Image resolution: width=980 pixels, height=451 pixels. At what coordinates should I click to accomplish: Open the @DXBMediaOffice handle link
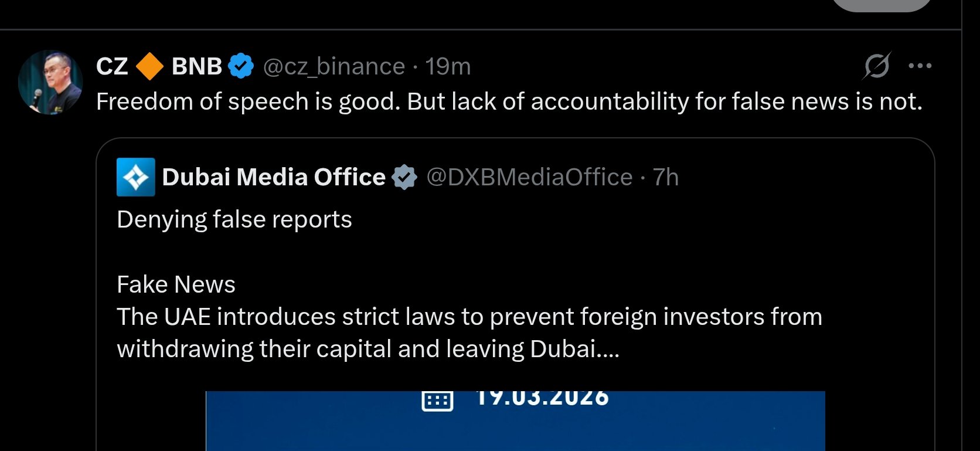529,177
